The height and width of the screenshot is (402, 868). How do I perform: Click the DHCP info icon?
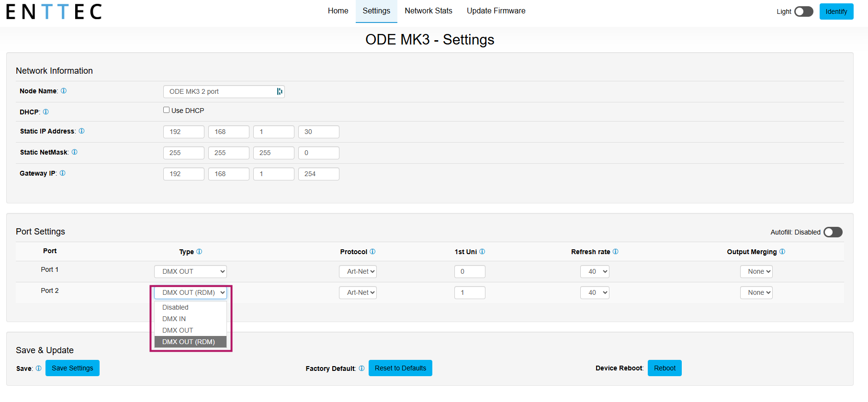[x=46, y=112]
